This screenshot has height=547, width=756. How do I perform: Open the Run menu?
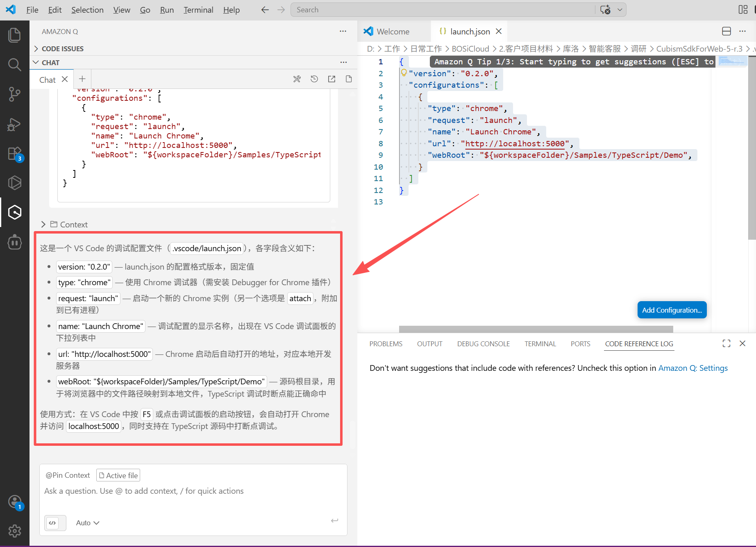coord(167,10)
